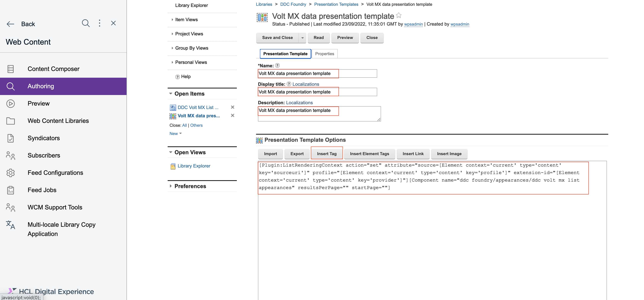Click the Insert Element Tags button
This screenshot has width=644, height=300.
pyautogui.click(x=369, y=154)
